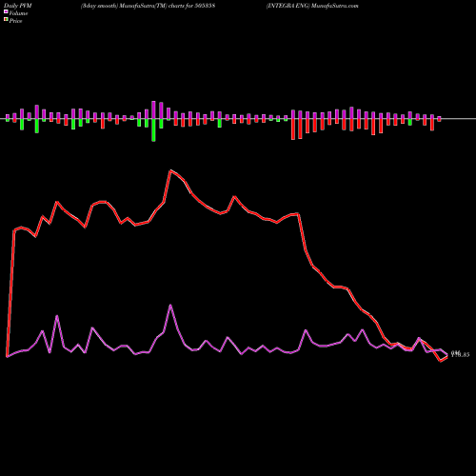Click the tallest green volume bar below baseline
The width and height of the screenshot is (476, 476).
(153, 129)
